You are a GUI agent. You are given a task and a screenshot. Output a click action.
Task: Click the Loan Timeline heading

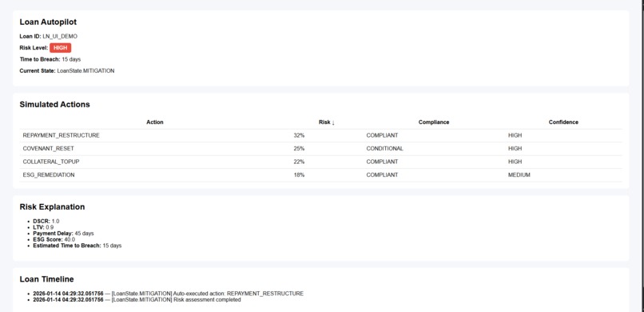pos(47,279)
